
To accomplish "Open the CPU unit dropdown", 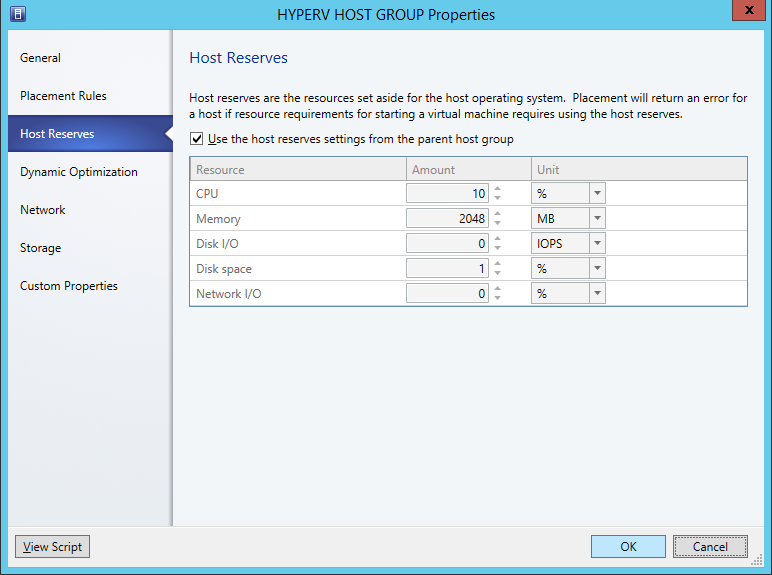I will pyautogui.click(x=597, y=193).
